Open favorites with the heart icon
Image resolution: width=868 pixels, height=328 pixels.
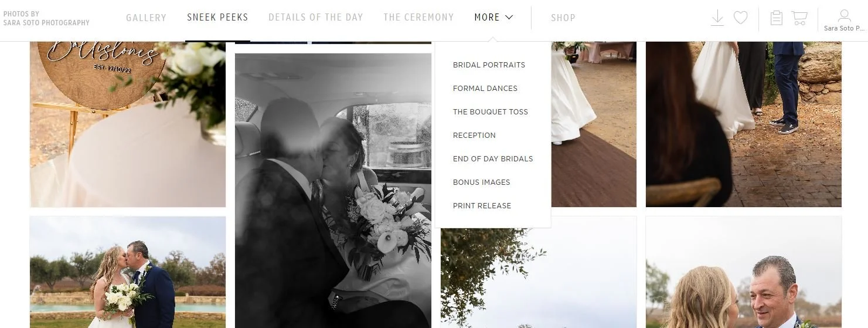[x=741, y=18]
